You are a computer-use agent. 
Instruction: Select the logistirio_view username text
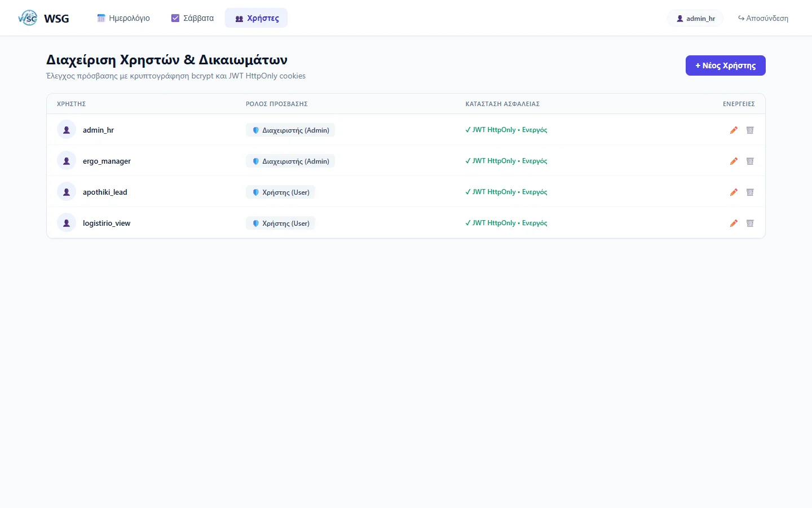[x=107, y=223]
